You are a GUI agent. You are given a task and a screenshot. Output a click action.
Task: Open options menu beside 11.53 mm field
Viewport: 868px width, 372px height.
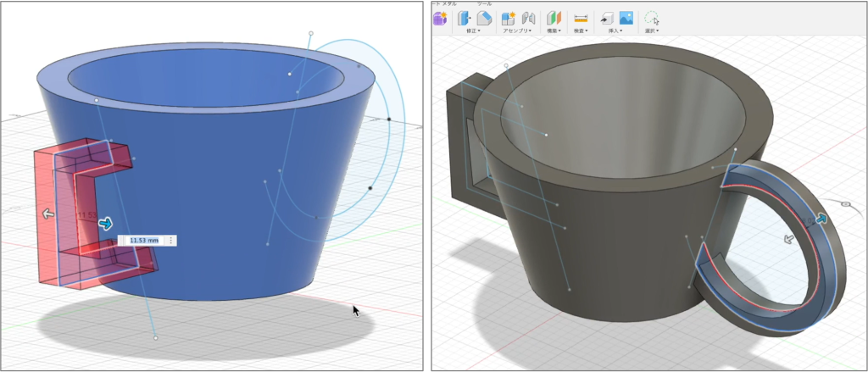coord(171,241)
